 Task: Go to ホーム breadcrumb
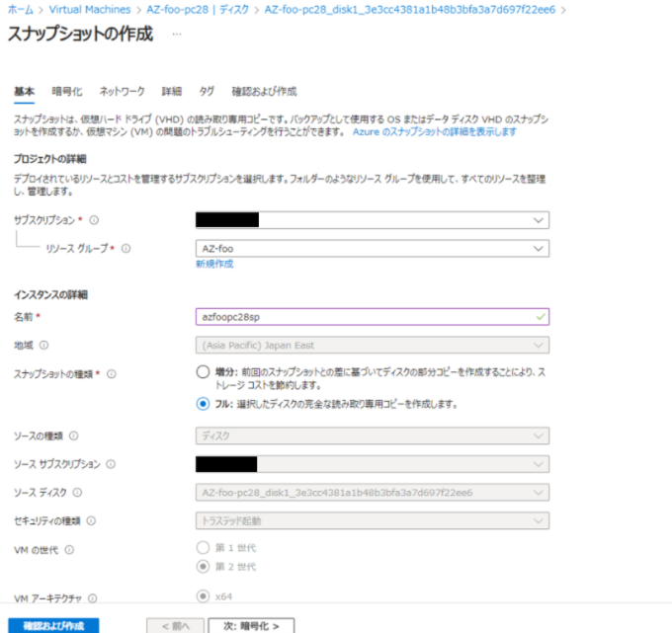21,10
